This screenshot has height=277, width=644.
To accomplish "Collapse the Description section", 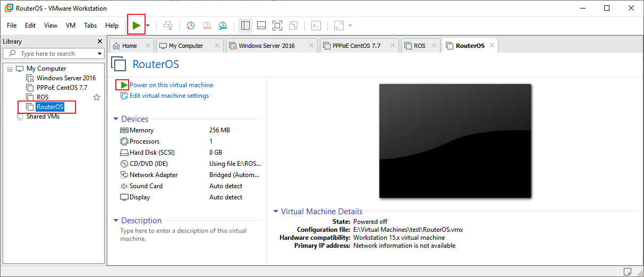I will point(116,220).
